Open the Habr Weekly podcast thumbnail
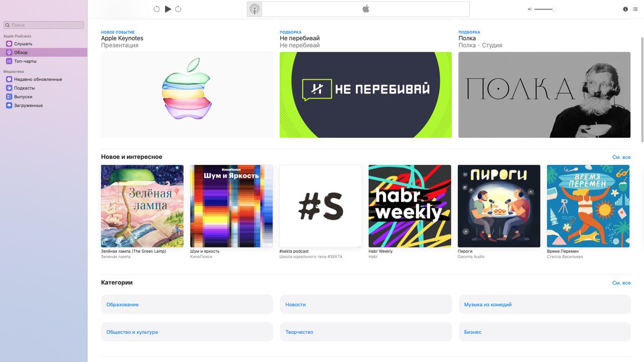The height and width of the screenshot is (362, 644). [410, 206]
